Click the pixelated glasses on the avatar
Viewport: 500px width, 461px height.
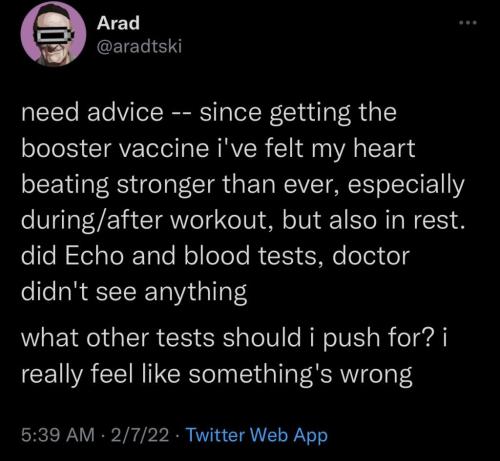click(54, 35)
